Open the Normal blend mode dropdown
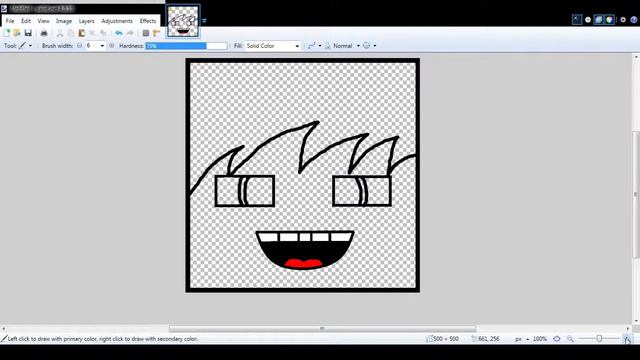The height and width of the screenshot is (360, 640). click(358, 46)
